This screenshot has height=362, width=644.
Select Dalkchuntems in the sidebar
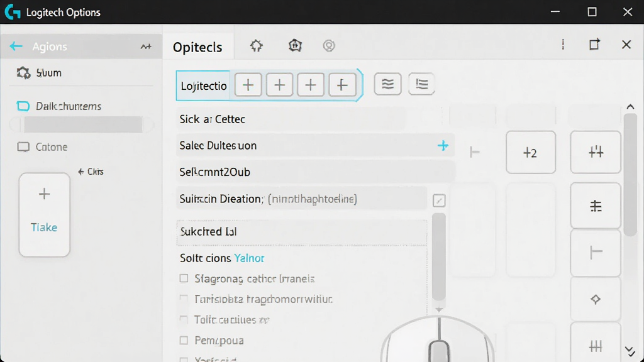pyautogui.click(x=58, y=106)
